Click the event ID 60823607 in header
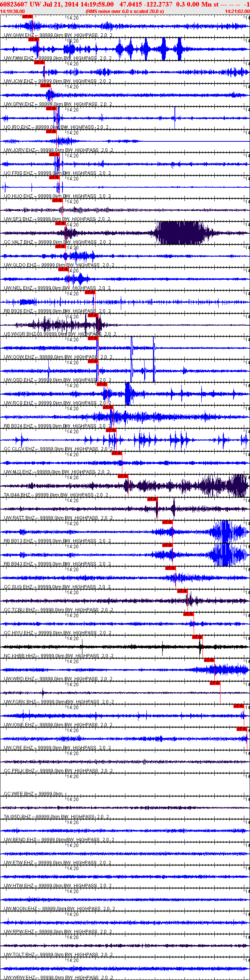This screenshot has height=980, width=250. click(14, 4)
